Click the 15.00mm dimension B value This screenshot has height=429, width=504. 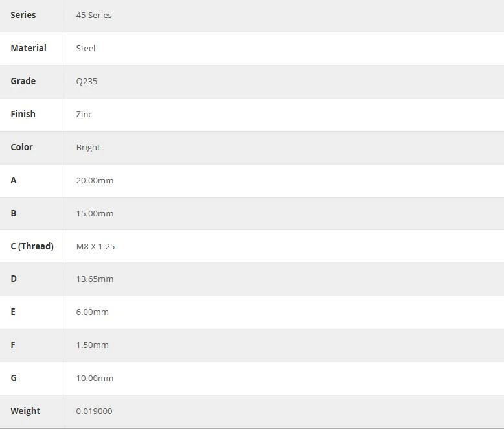coord(95,214)
